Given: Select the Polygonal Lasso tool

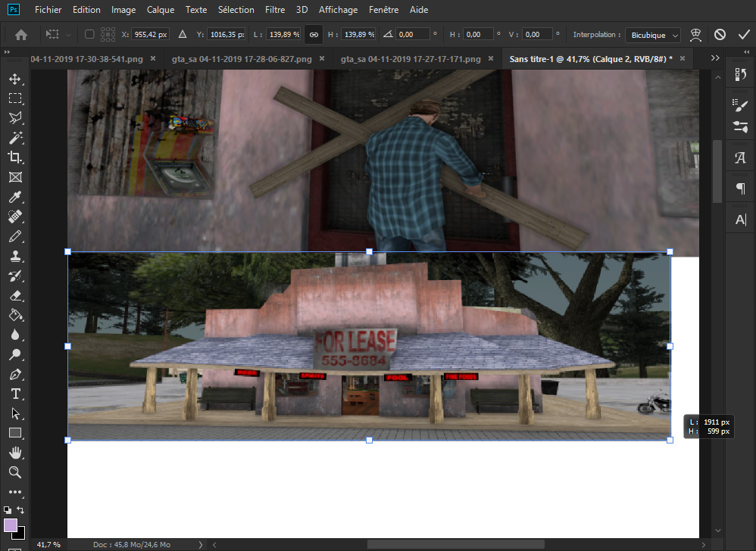Looking at the screenshot, I should click(x=15, y=118).
